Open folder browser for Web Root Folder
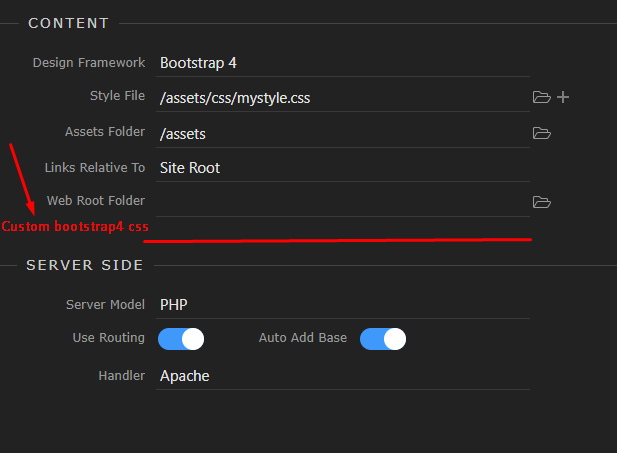617x453 pixels. 541,202
